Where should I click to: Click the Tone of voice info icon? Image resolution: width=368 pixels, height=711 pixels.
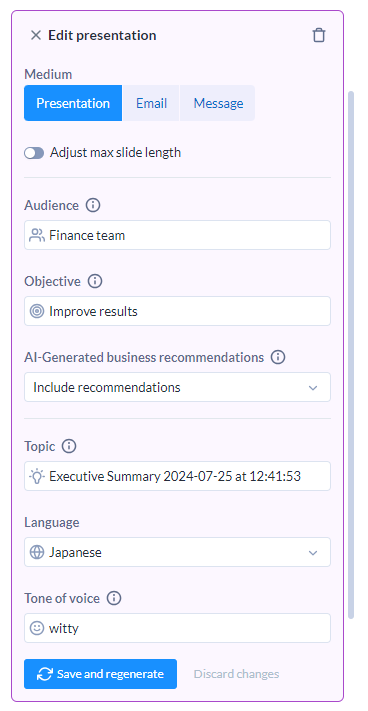(x=114, y=599)
